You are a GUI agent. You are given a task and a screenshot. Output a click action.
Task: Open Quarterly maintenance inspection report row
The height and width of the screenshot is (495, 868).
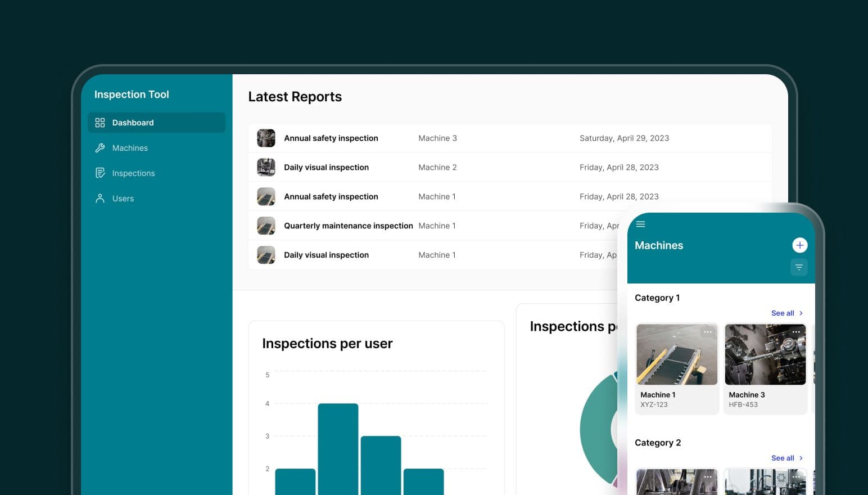pos(348,226)
